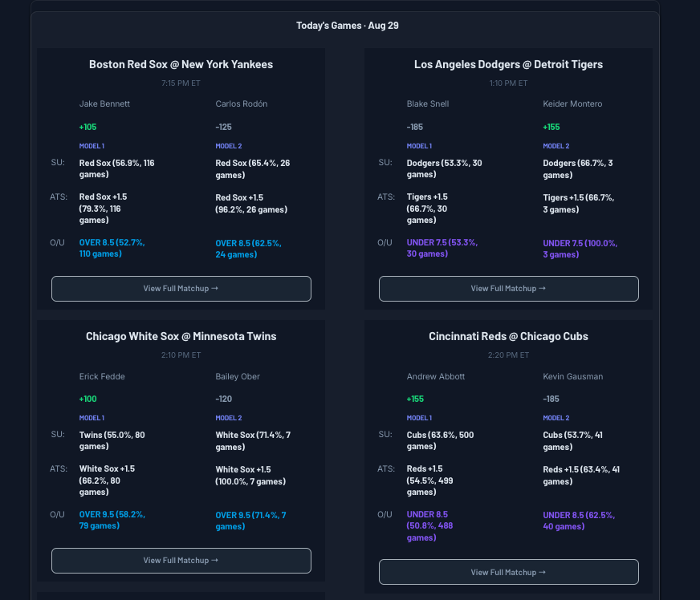Click the -125 moneyline for Carlos Rodón
The width and height of the screenshot is (700, 600).
click(224, 127)
